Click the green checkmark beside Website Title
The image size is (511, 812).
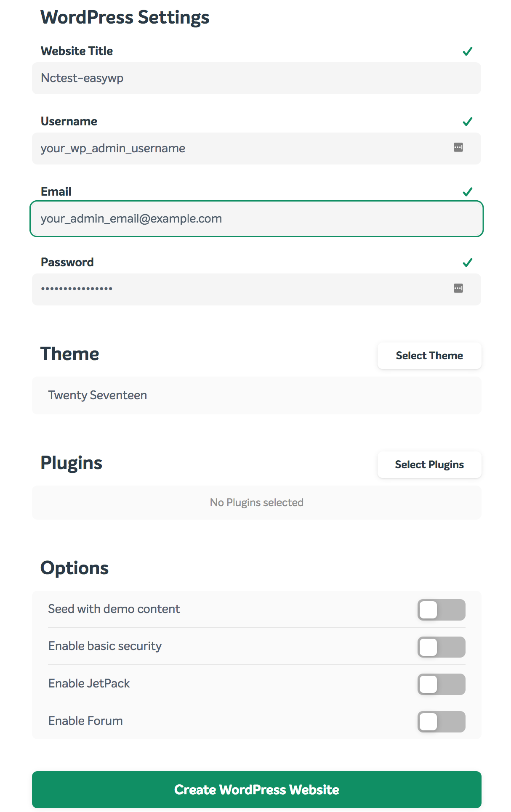[x=468, y=51]
